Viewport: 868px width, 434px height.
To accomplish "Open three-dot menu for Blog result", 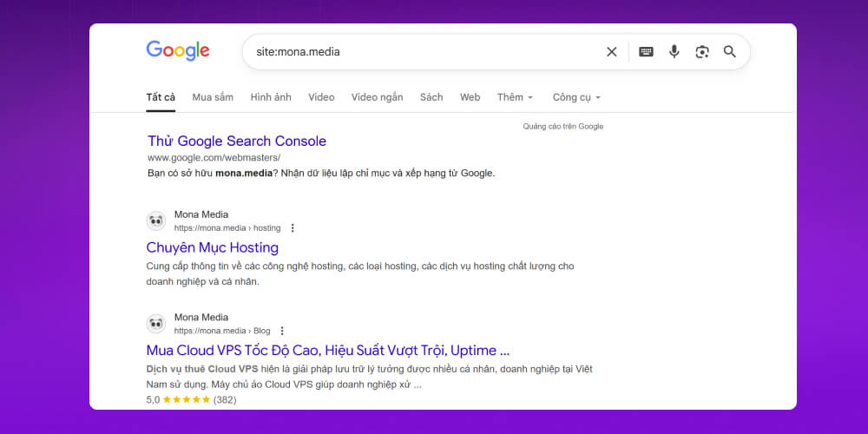I will 282,331.
